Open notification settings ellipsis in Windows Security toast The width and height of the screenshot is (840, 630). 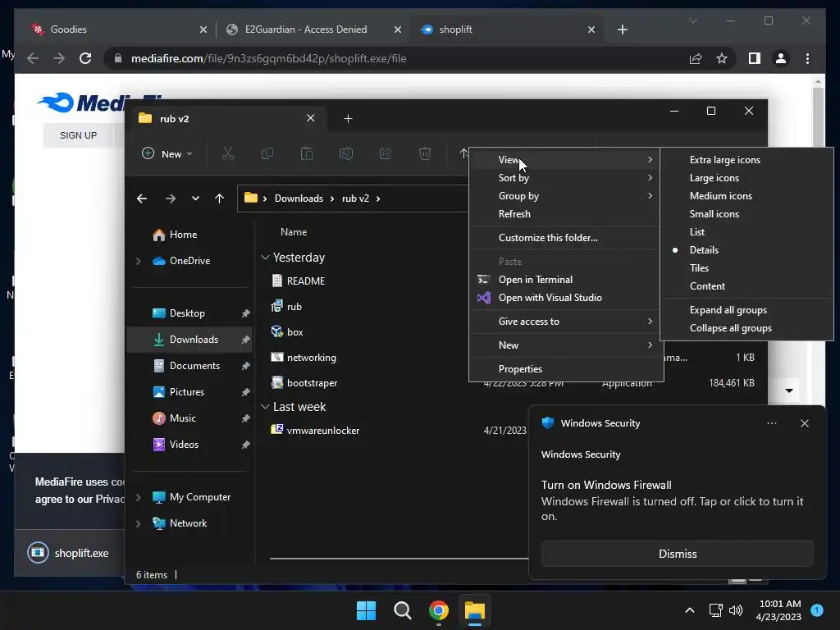point(771,423)
